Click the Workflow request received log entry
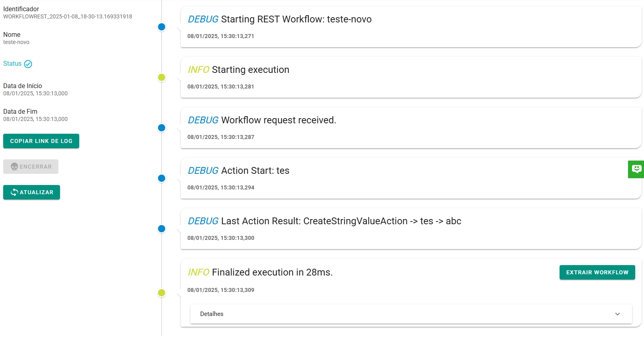Image resolution: width=644 pixels, height=340 pixels. coord(411,128)
